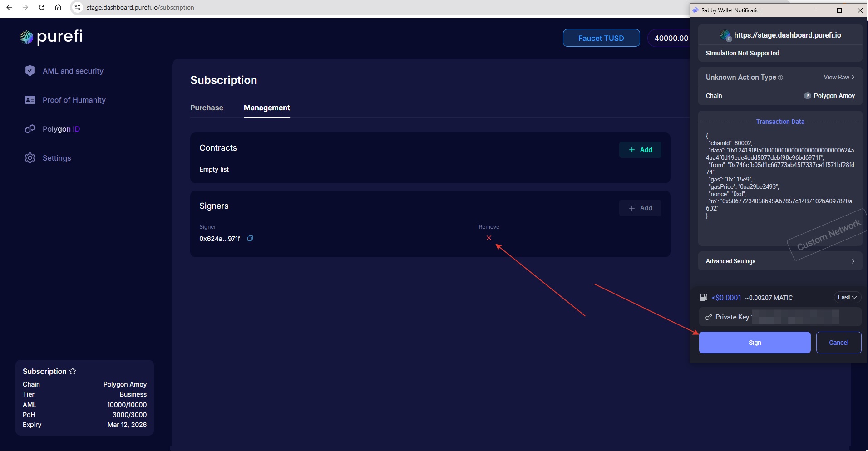This screenshot has height=451, width=868.
Task: Open the Fast gas speed dropdown
Action: click(x=847, y=297)
